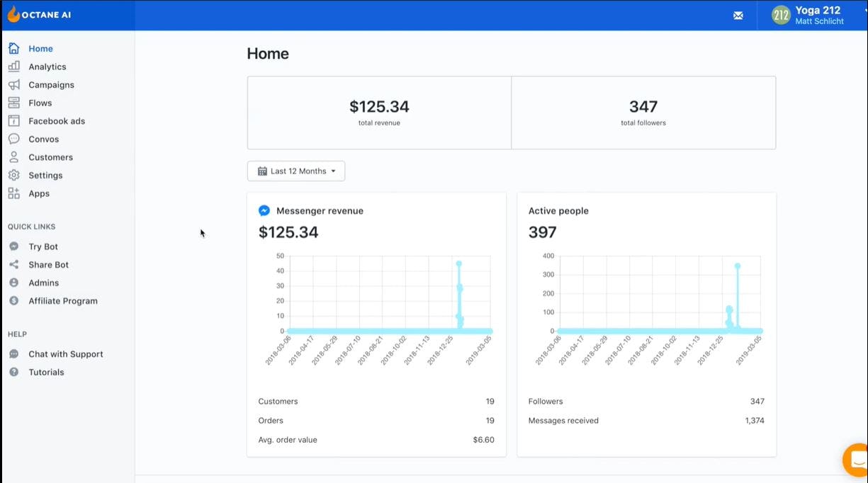View the Customers list
This screenshot has width=868, height=483.
(x=50, y=157)
